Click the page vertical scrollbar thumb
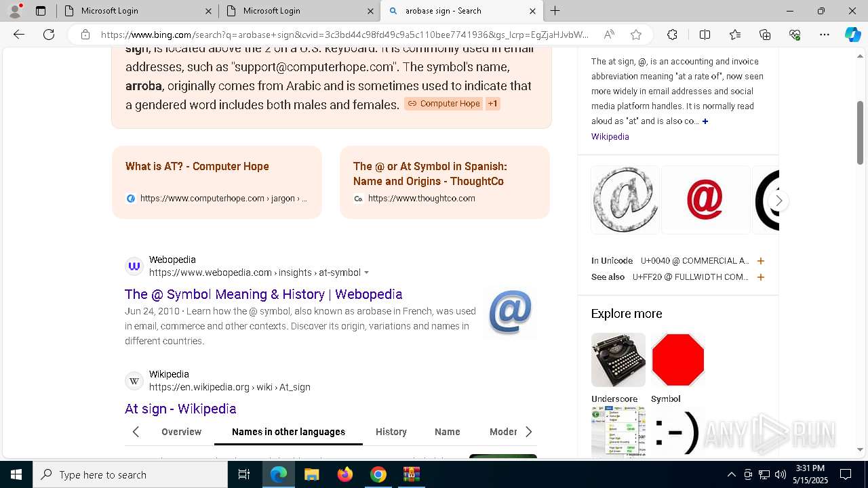The height and width of the screenshot is (488, 868). point(860,132)
